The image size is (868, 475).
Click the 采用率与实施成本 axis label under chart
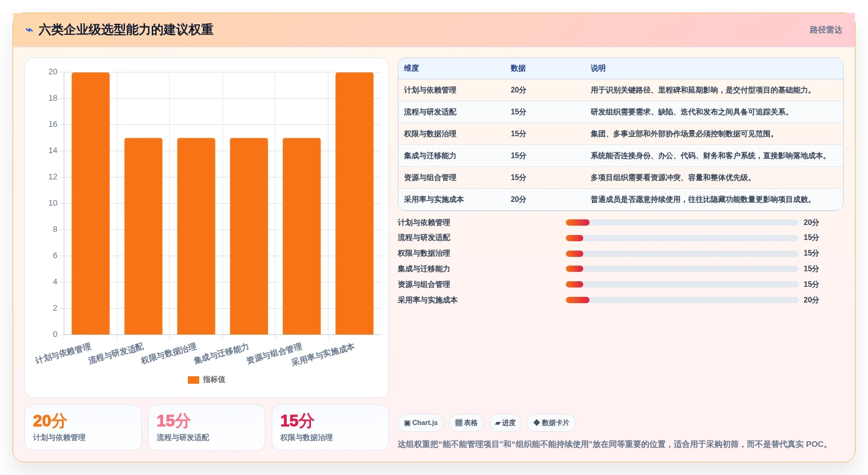(x=323, y=354)
